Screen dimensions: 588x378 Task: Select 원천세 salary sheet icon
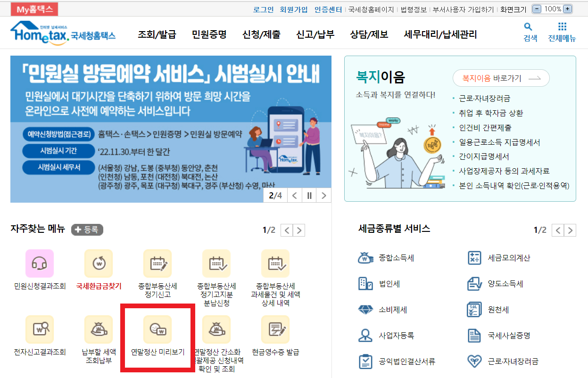pos(474,310)
